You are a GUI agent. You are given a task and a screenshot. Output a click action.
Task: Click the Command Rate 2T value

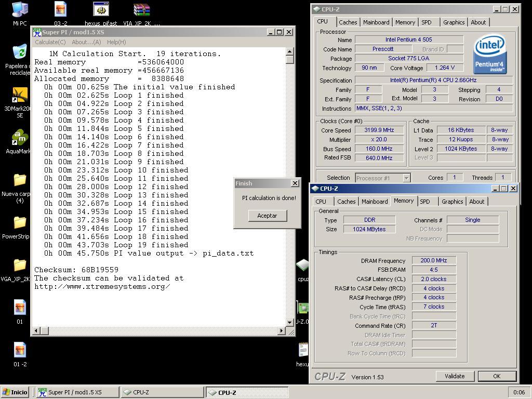434,325
